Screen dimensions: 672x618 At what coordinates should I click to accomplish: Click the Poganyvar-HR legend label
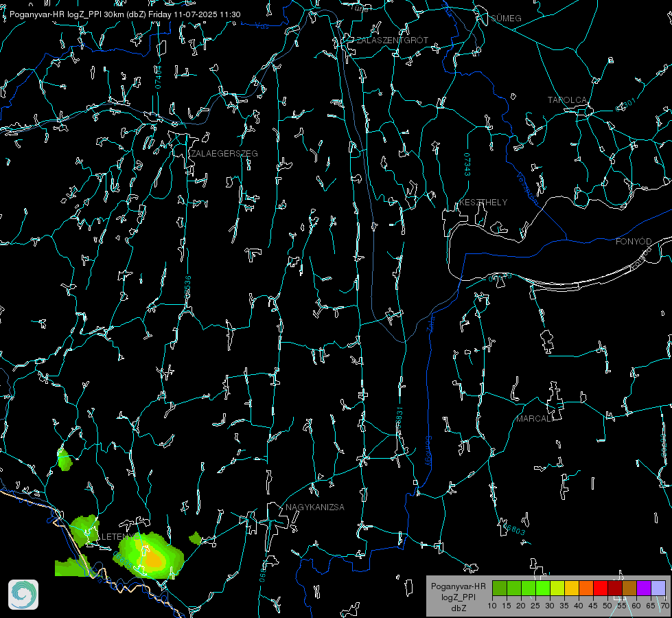[x=458, y=586]
